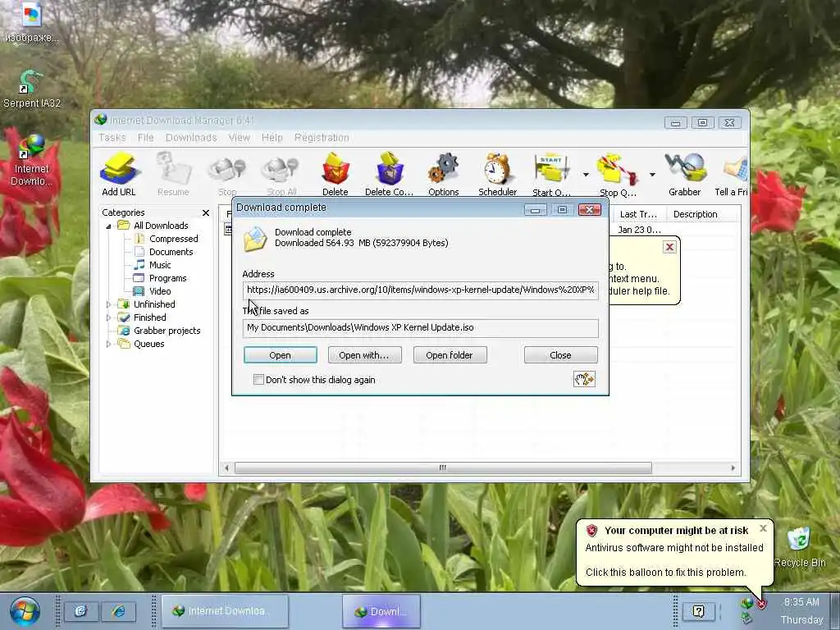
Task: Switch to the Download complete taskbar button
Action: (381, 611)
